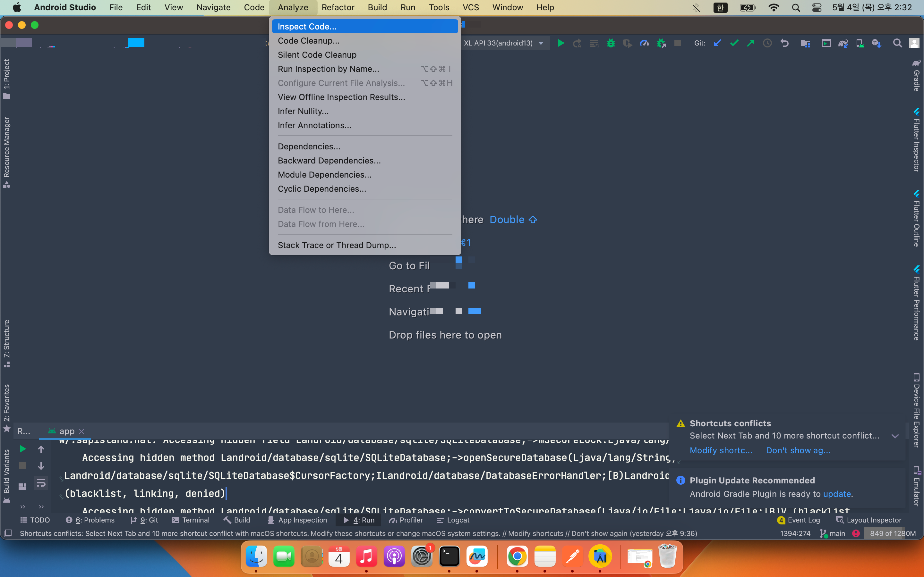Click the Debug app bug icon
The image size is (924, 577).
pos(611,43)
